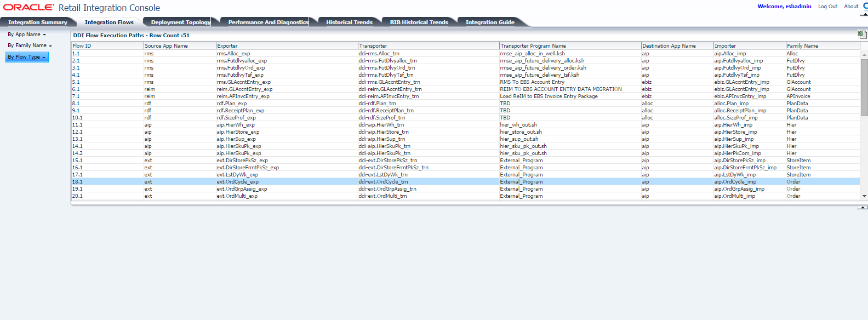Click the Transporter column header
The image size is (868, 320).
click(429, 46)
